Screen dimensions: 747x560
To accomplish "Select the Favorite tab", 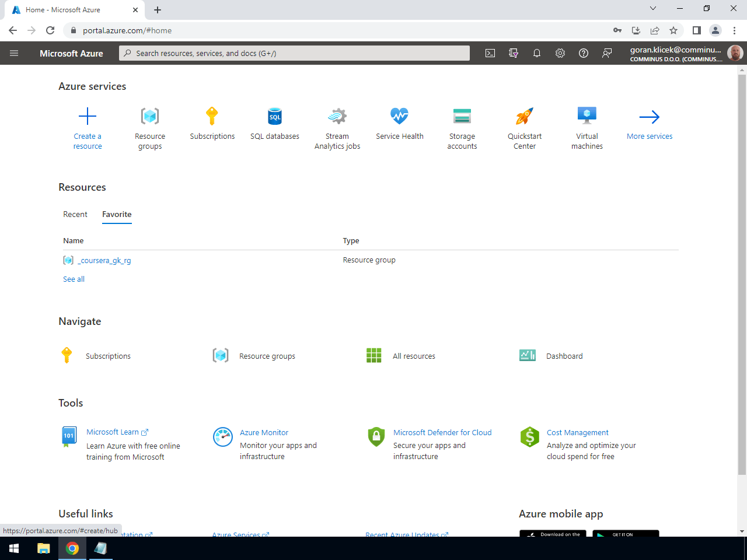I will pos(116,214).
